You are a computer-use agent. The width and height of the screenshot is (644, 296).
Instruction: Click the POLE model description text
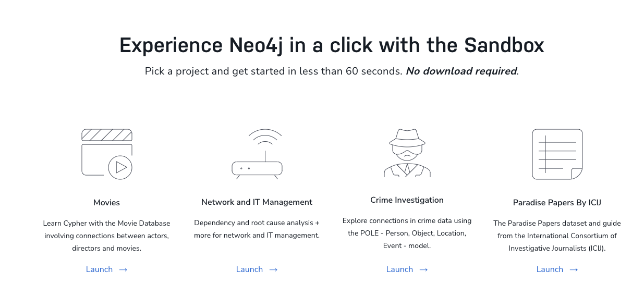tap(407, 233)
